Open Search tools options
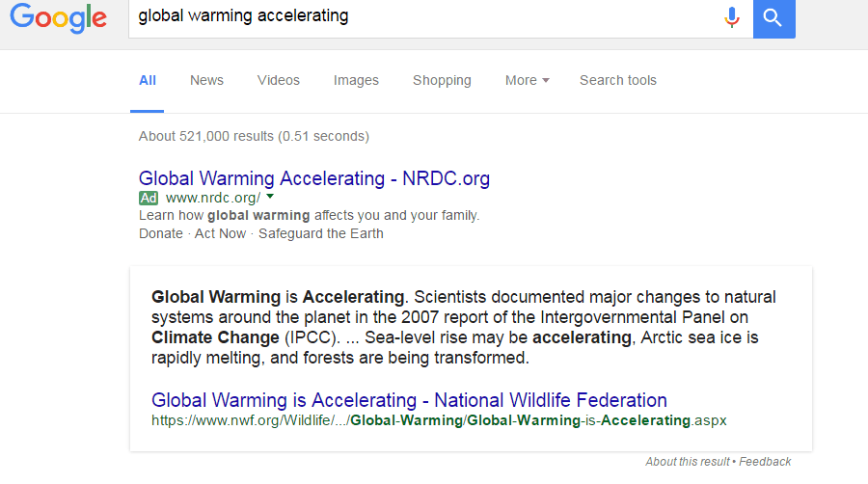The width and height of the screenshot is (868, 484). (617, 80)
